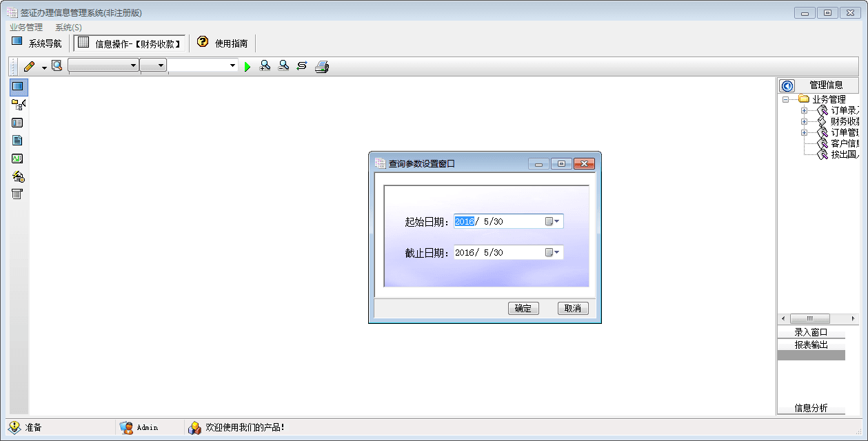The height and width of the screenshot is (441, 868).
Task: Select the 报表输出 panel section
Action: tap(811, 345)
